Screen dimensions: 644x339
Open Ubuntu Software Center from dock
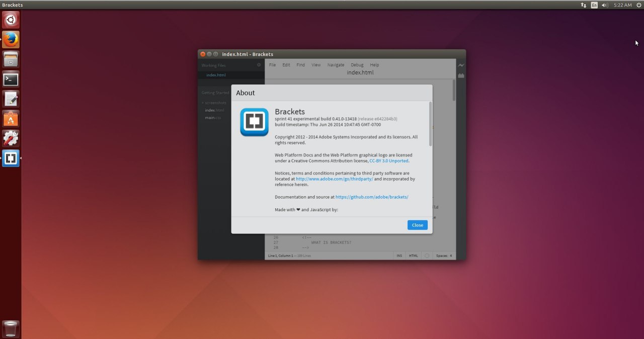click(x=11, y=119)
